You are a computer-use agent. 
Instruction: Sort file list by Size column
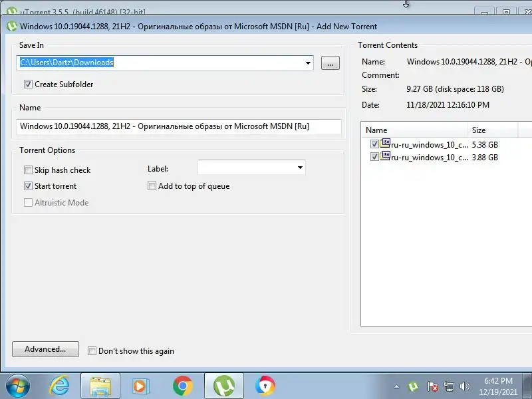pos(493,130)
